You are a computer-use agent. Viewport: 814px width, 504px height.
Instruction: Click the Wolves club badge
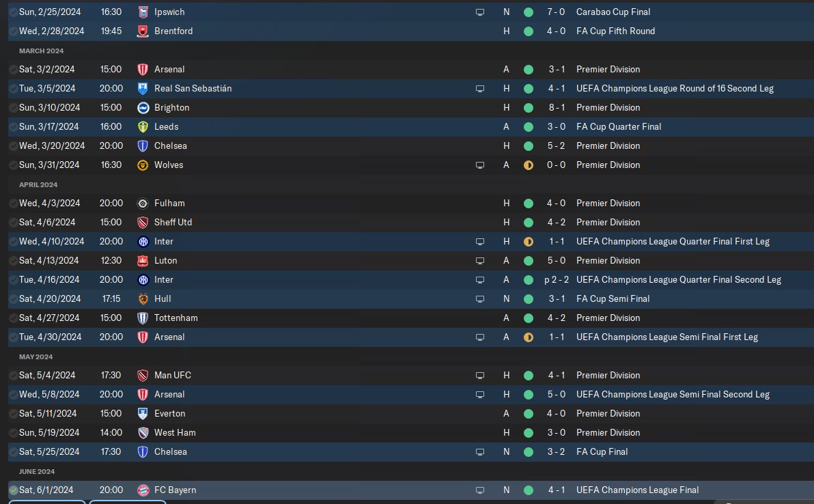[x=143, y=165]
